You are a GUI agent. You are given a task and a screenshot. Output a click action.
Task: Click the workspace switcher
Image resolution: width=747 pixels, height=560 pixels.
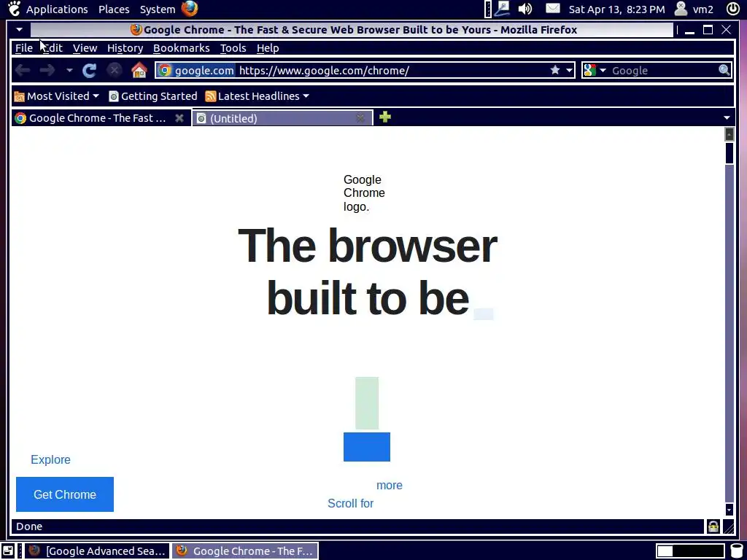[690, 551]
